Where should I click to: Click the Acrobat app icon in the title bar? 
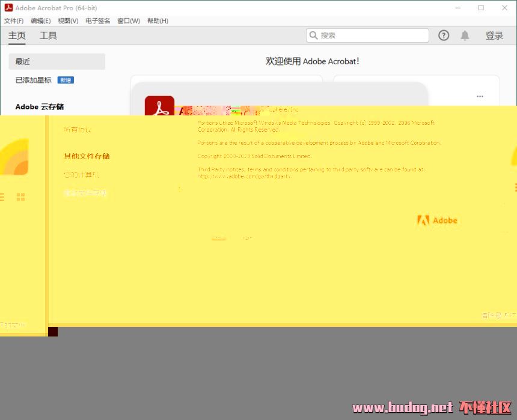[x=8, y=8]
